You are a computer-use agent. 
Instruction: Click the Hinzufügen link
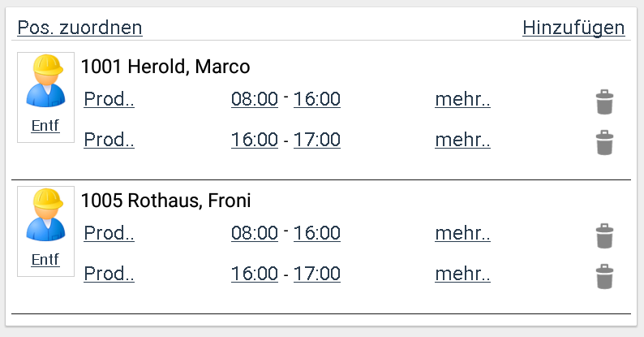[x=573, y=28]
